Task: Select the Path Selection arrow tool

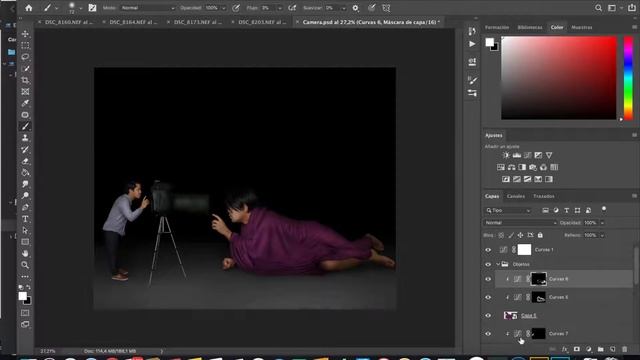Action: click(x=25, y=230)
